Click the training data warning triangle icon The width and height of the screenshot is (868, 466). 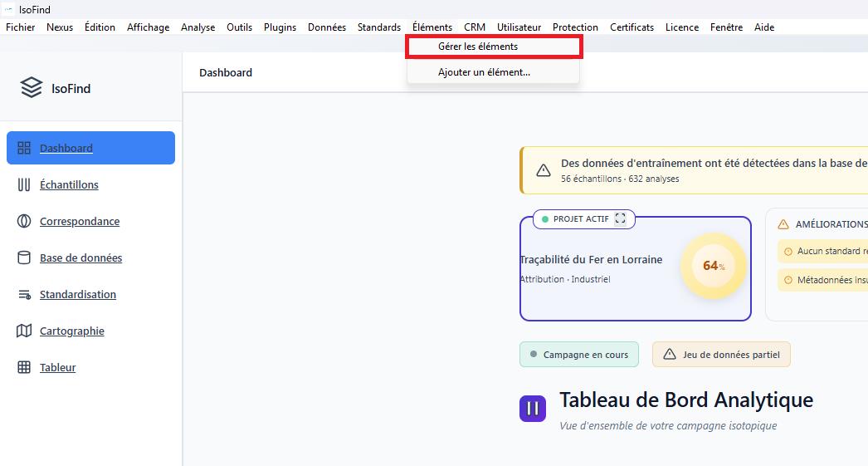tap(544, 170)
